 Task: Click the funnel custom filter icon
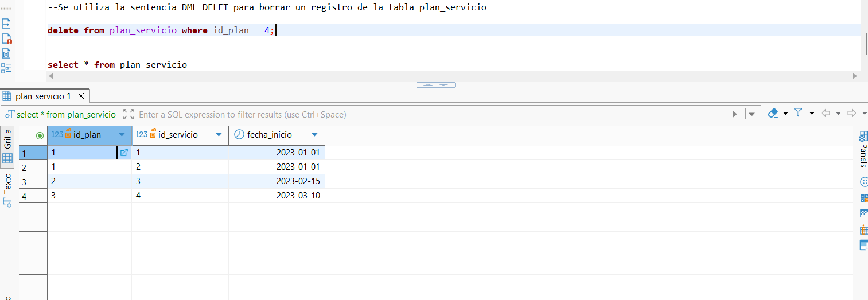(x=798, y=114)
